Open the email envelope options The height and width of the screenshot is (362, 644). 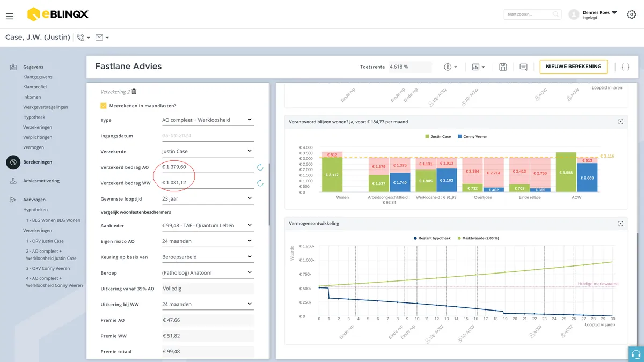point(102,38)
